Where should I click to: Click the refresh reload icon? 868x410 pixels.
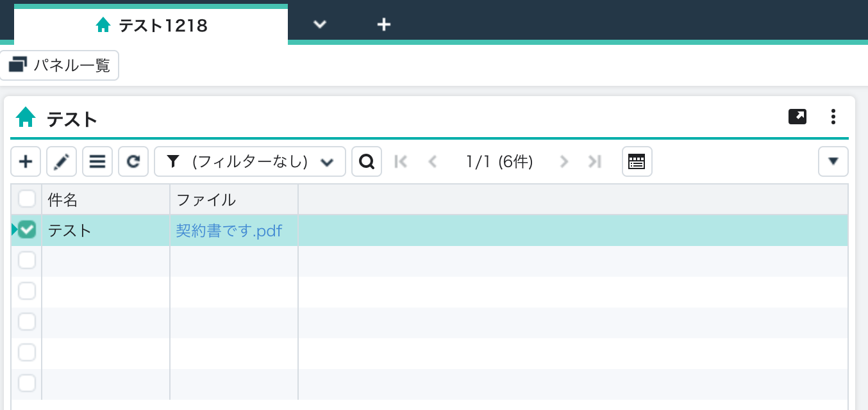[x=133, y=161]
